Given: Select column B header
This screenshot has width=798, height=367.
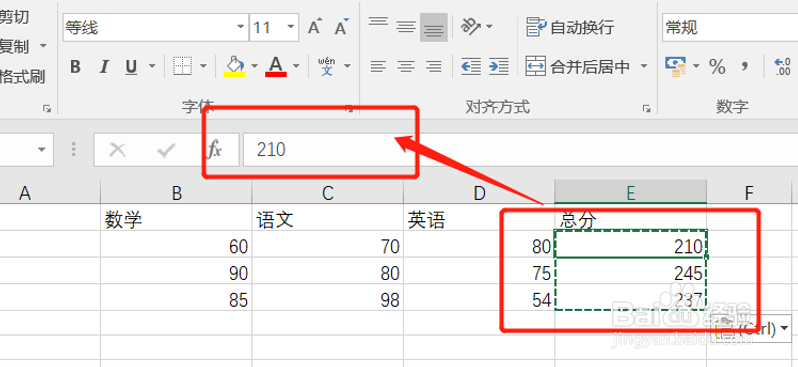Looking at the screenshot, I should coord(177,193).
